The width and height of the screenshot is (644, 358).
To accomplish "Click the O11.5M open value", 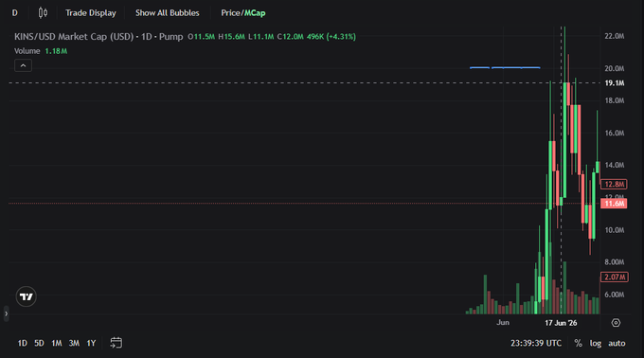I will click(201, 37).
